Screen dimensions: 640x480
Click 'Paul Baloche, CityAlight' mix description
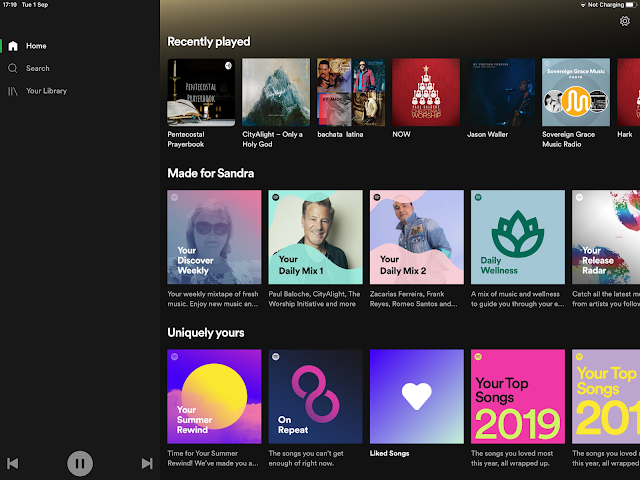pos(314,299)
